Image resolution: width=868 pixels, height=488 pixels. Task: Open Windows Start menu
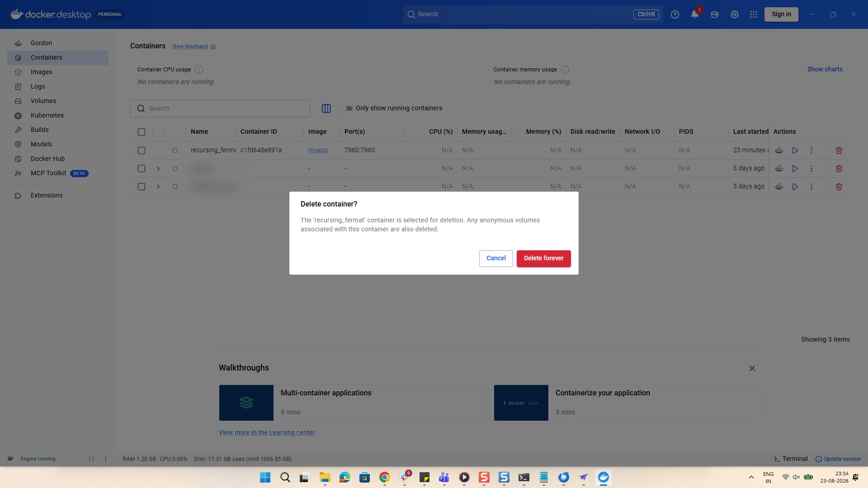[265, 478]
